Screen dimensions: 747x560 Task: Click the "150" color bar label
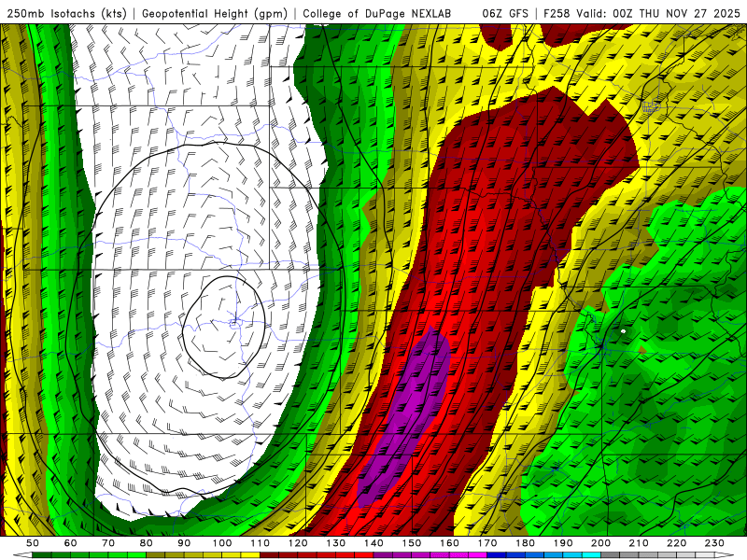pos(411,543)
